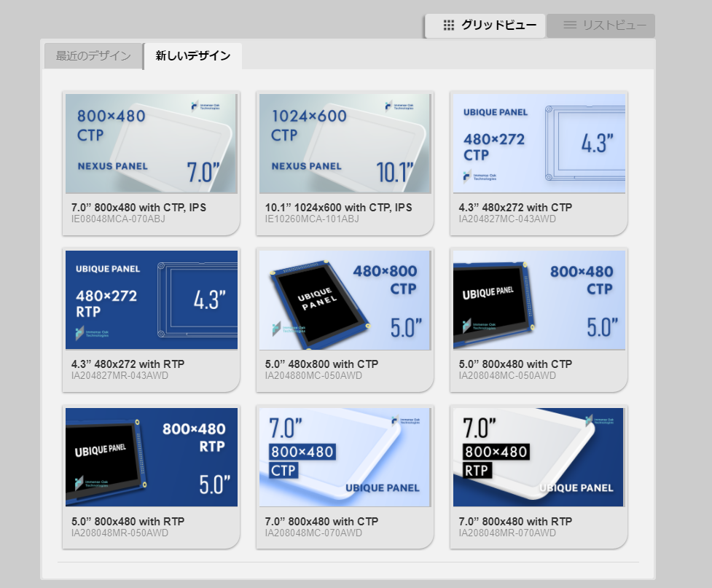Click title '10.1” 1024x600 with CTP, IPS'
This screenshot has width=712, height=588.
(338, 208)
